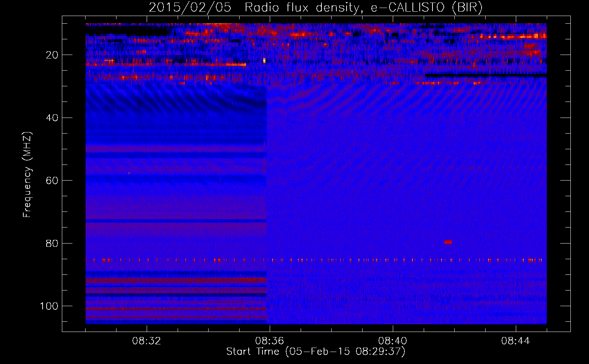Click the bright yellow spot near 08:36
This screenshot has height=364, width=589.
tap(264, 60)
